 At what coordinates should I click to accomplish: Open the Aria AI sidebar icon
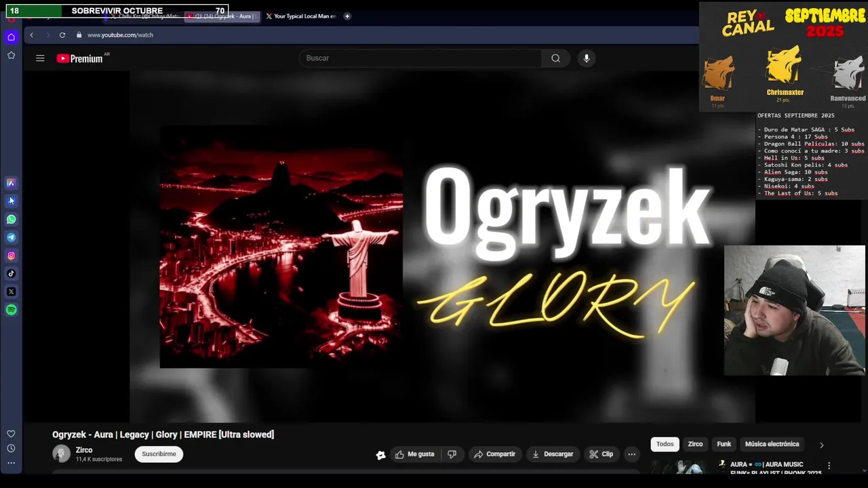click(x=11, y=183)
